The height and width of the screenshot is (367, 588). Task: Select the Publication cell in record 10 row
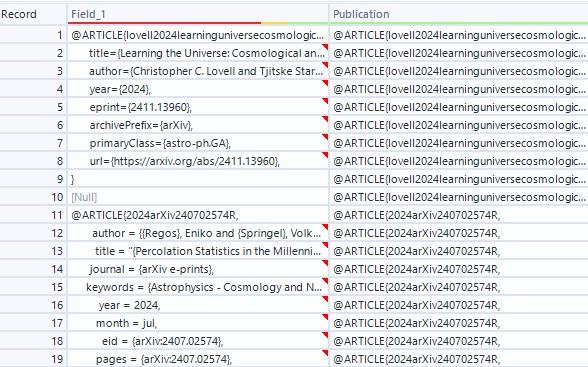coord(459,197)
